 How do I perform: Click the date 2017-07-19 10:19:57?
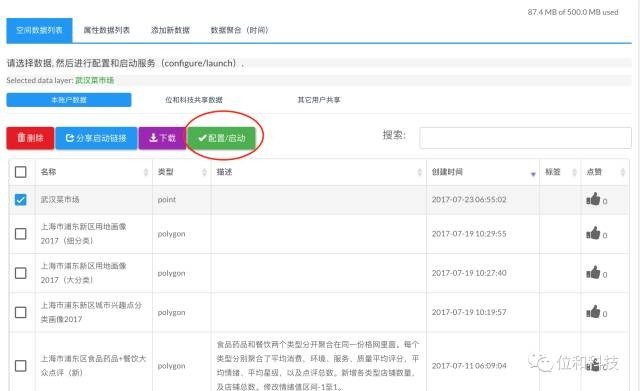469,312
